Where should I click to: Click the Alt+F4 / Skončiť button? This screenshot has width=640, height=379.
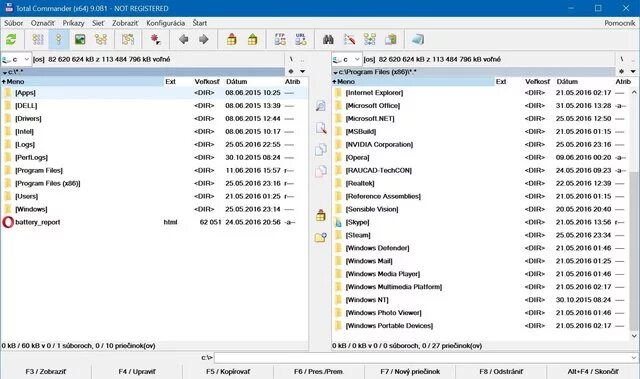coord(593,372)
